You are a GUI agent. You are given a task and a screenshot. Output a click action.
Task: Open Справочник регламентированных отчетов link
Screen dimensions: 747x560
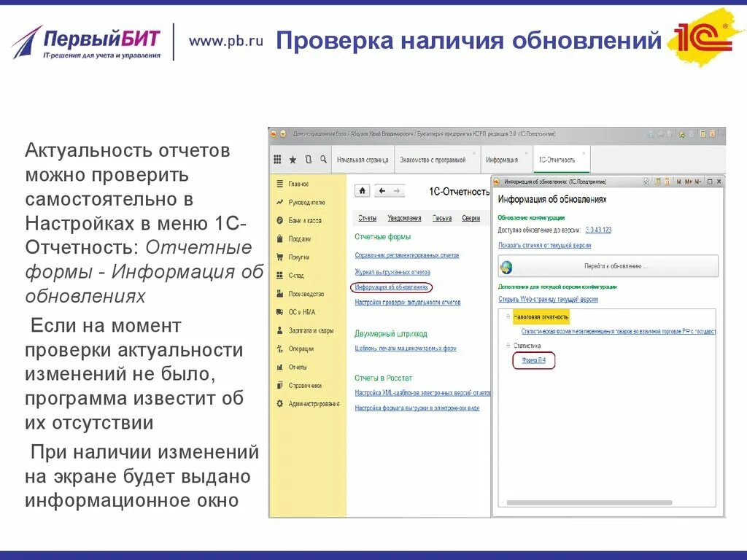click(x=407, y=255)
